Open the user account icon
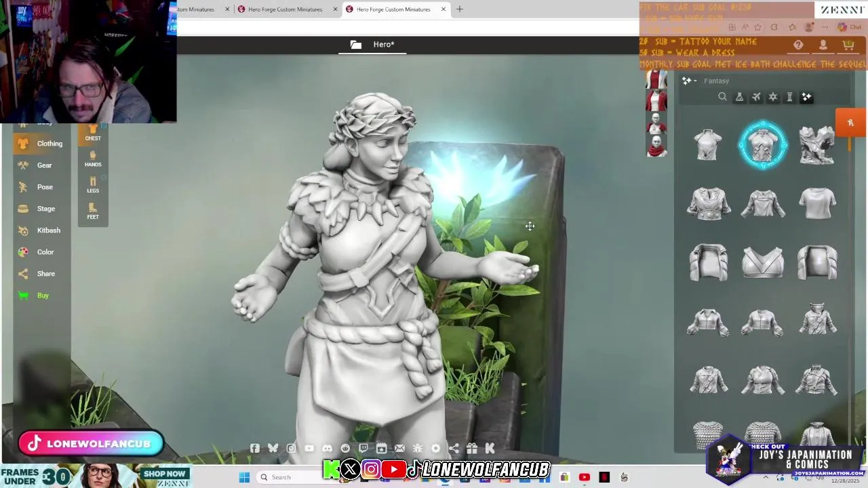Screen dimensions: 868x488 tap(823, 45)
